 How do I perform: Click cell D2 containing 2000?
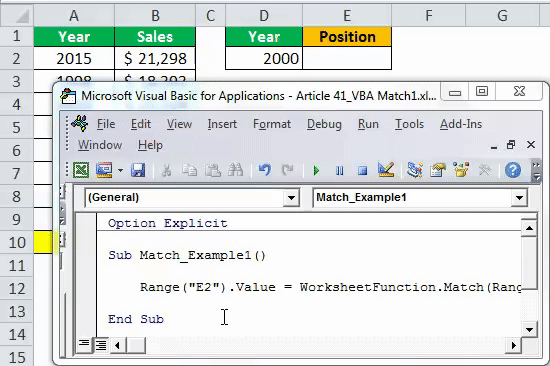pos(264,59)
